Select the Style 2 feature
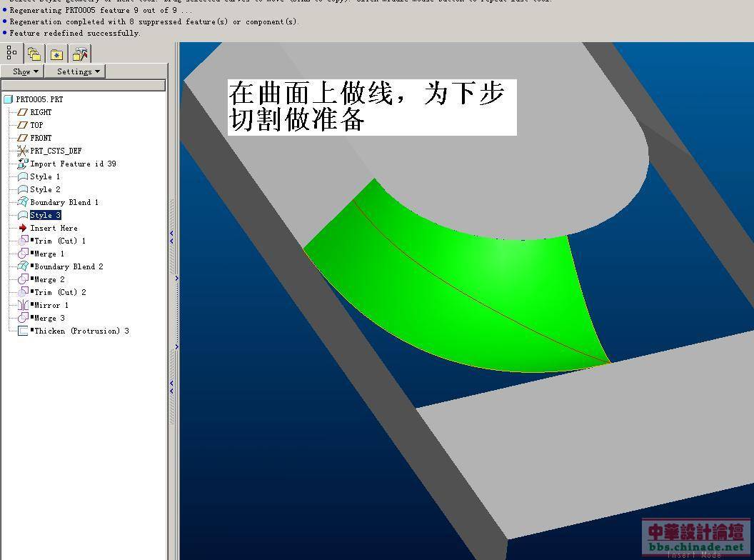This screenshot has height=560, width=754. [45, 189]
